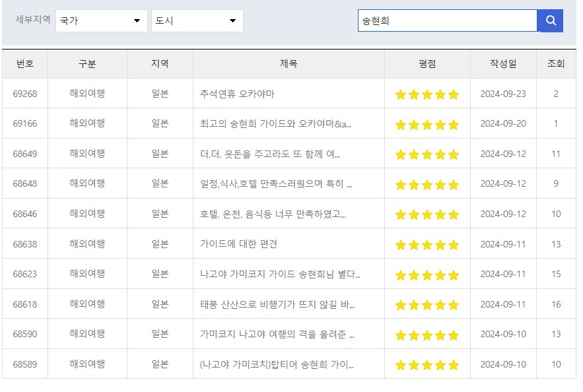
Task: Select post number 68648
Action: pos(25,183)
